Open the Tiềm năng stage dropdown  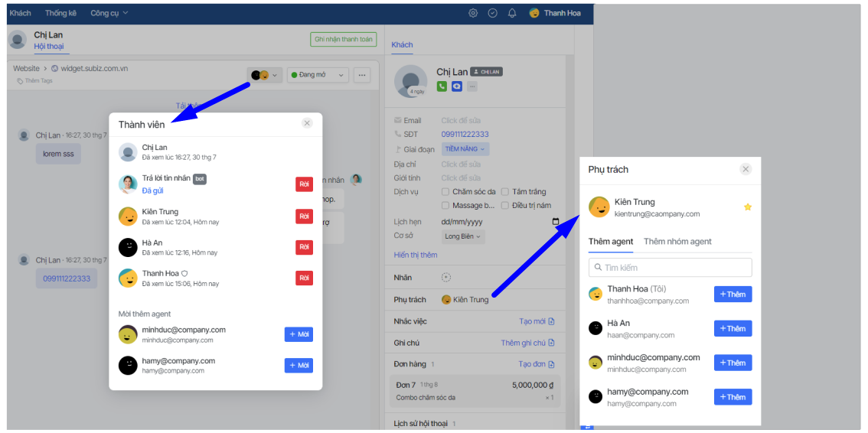465,149
